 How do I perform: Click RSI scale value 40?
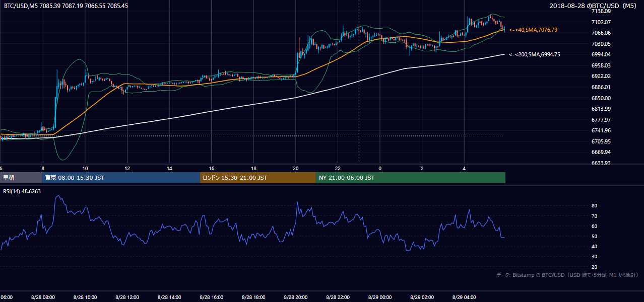tap(595, 246)
